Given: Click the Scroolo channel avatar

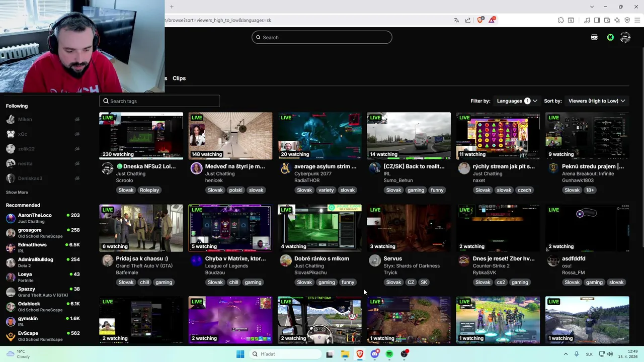Looking at the screenshot, I should [x=107, y=168].
